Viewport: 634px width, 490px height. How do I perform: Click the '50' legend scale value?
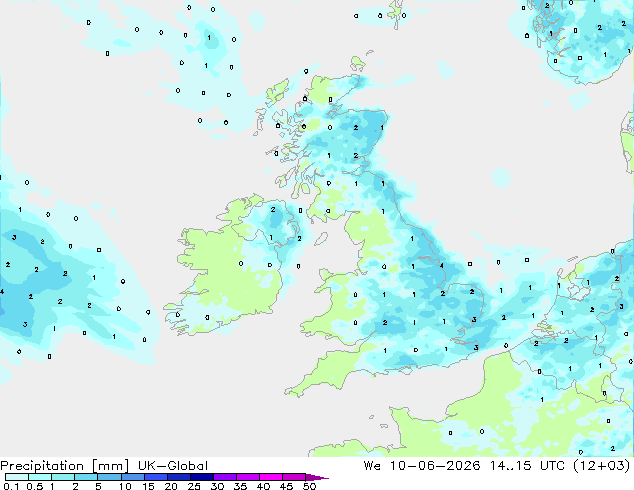coord(310,486)
